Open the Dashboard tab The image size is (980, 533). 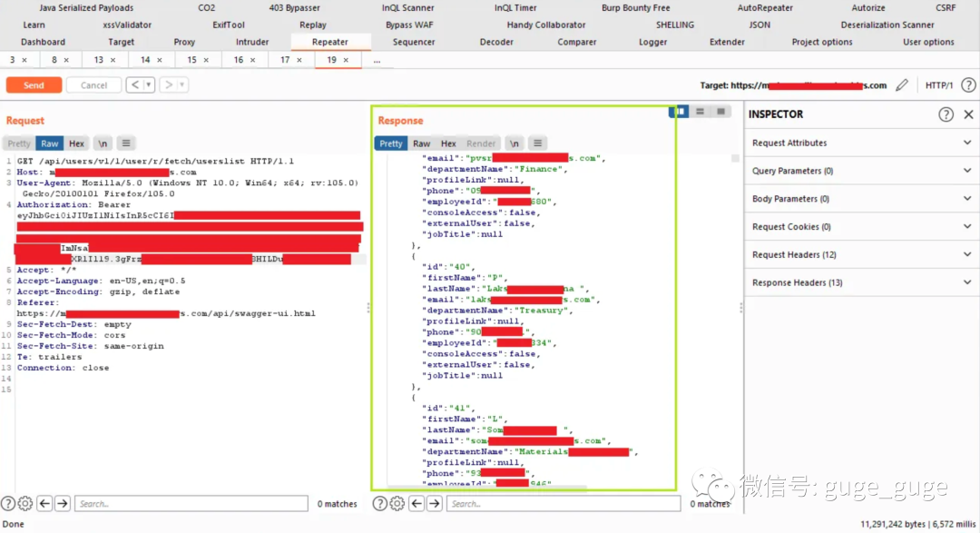point(44,42)
